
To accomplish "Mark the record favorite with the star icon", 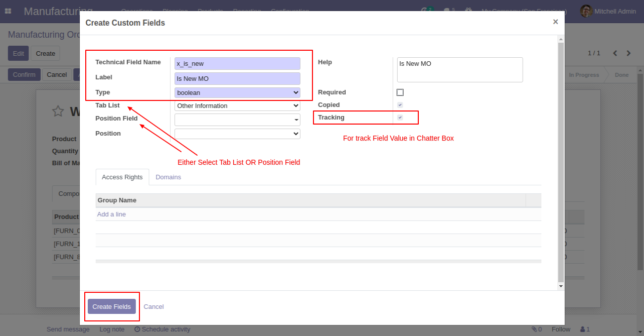I will coord(58,111).
